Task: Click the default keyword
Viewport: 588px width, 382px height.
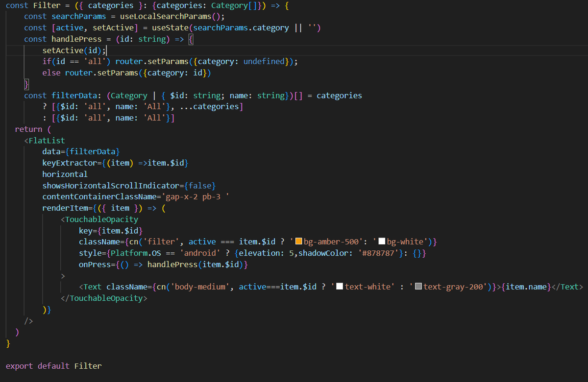Action: click(54, 365)
